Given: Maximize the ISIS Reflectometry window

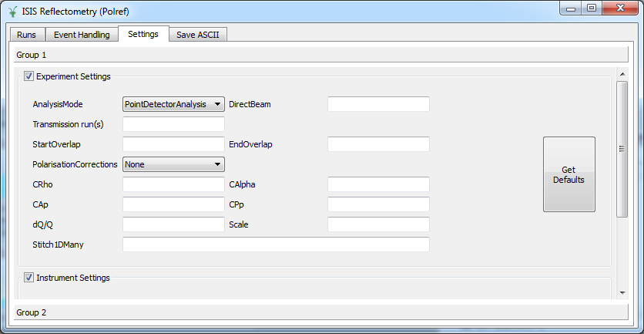Looking at the screenshot, I should coord(591,8).
